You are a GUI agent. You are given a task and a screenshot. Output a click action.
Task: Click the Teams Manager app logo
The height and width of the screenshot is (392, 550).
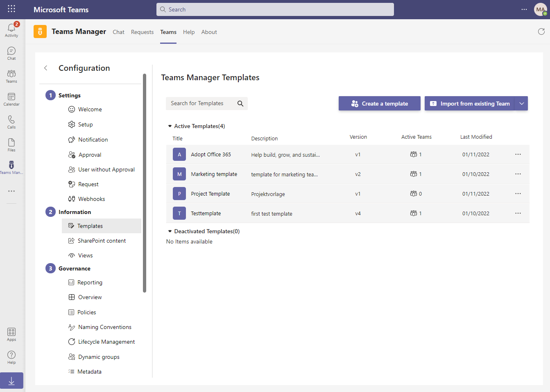click(x=40, y=32)
